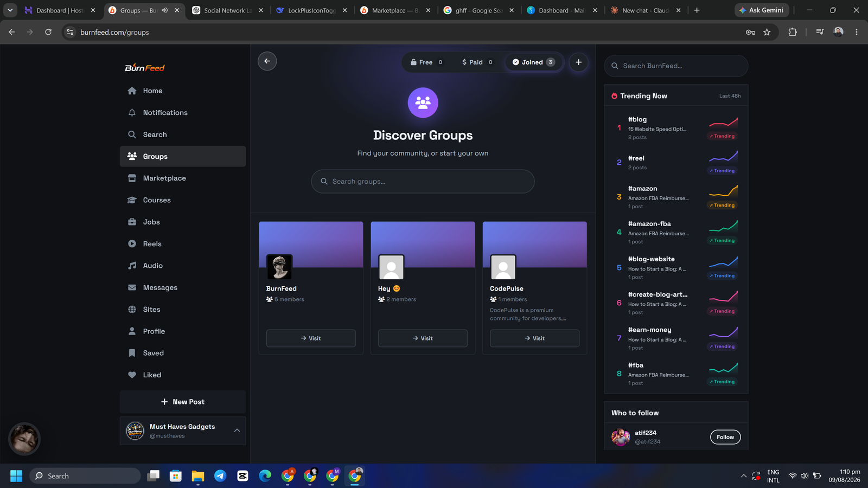Open the Chrome extensions puzzle icon
Screen dimensions: 868x488
pos(793,32)
